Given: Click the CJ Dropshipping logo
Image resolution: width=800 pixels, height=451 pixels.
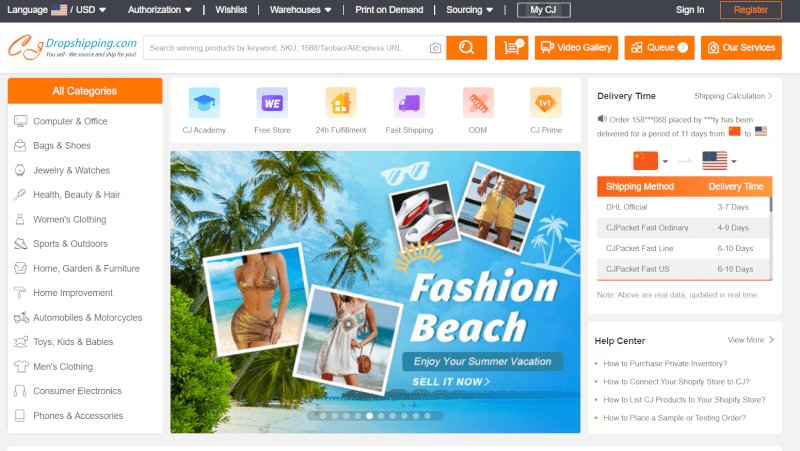Looking at the screenshot, I should (72, 47).
